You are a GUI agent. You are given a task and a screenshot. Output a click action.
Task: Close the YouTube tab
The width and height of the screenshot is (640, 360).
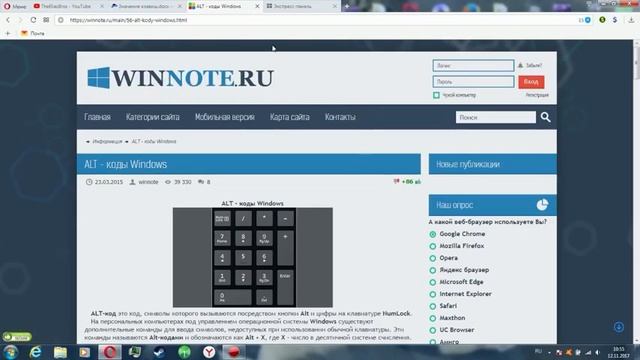(102, 6)
